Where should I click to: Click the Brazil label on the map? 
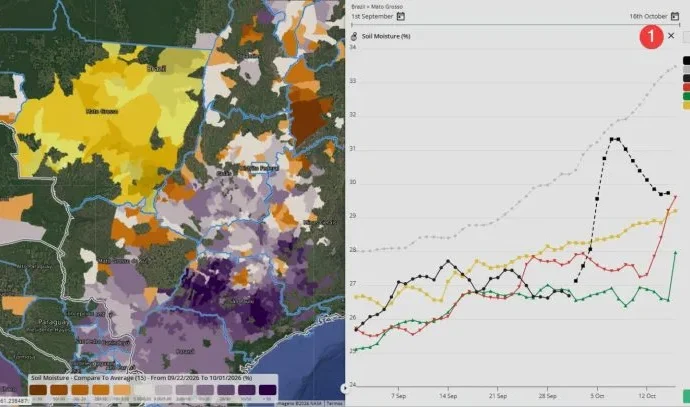[x=156, y=69]
